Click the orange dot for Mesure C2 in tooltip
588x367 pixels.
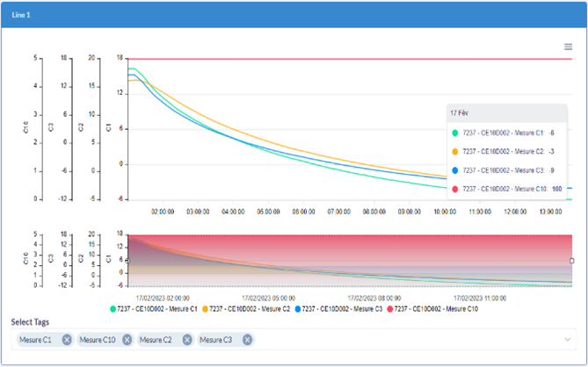[455, 152]
